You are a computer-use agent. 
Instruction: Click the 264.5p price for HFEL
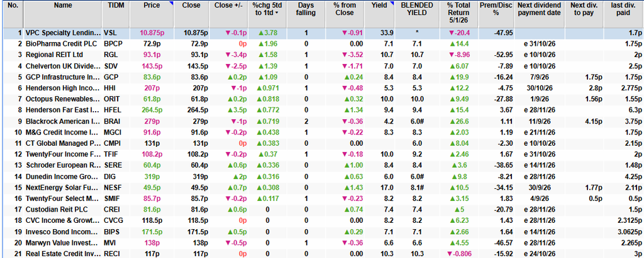(x=152, y=110)
